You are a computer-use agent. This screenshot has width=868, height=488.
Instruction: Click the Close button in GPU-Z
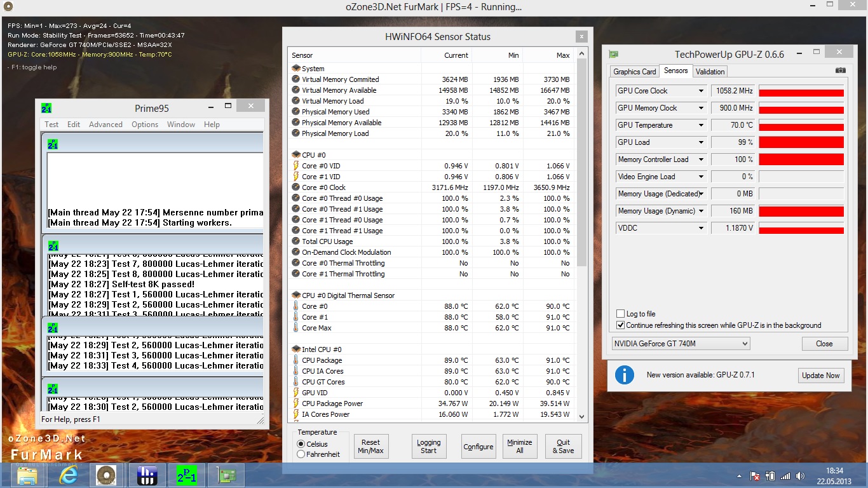[x=824, y=344]
